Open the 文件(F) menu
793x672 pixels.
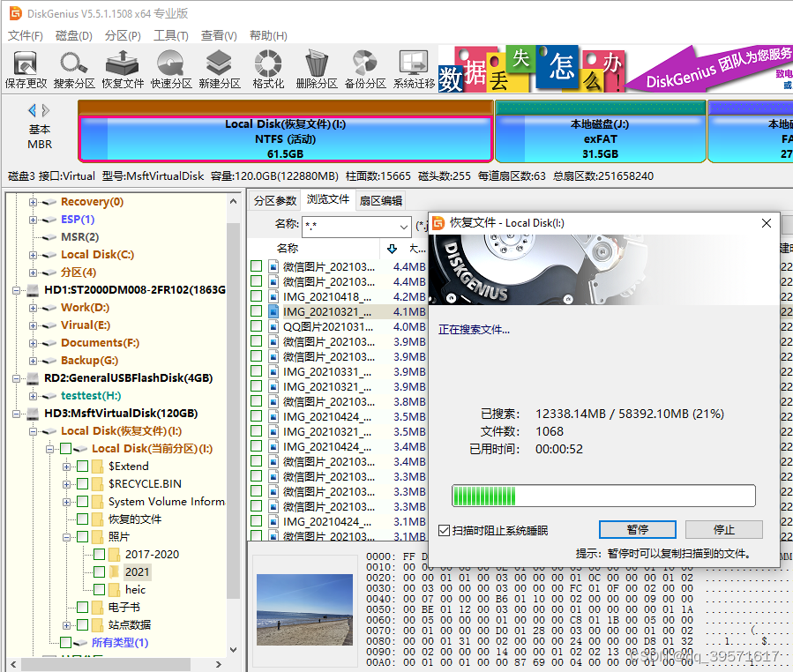pyautogui.click(x=26, y=36)
